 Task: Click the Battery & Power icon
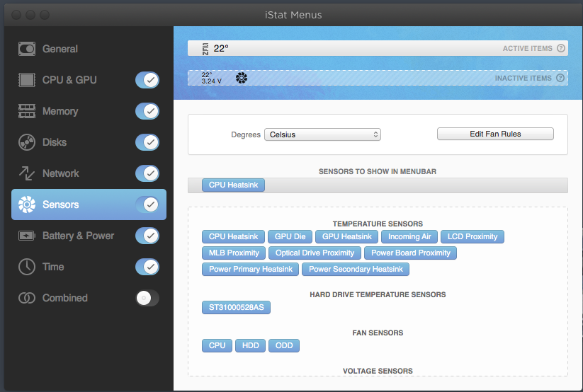[27, 236]
